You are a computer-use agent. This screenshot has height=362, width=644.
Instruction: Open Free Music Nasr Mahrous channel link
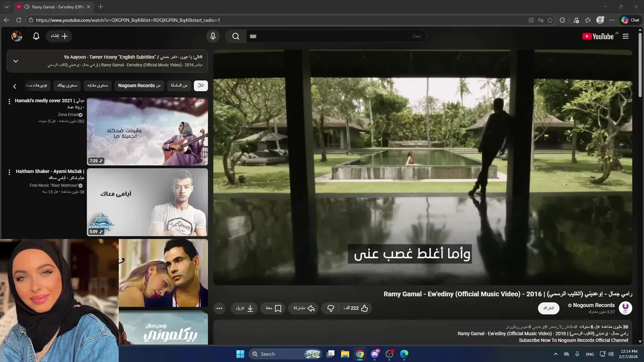tap(53, 185)
